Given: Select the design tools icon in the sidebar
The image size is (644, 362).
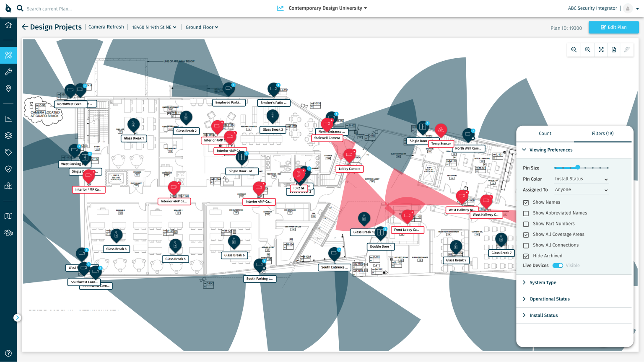Looking at the screenshot, I should pyautogui.click(x=8, y=55).
